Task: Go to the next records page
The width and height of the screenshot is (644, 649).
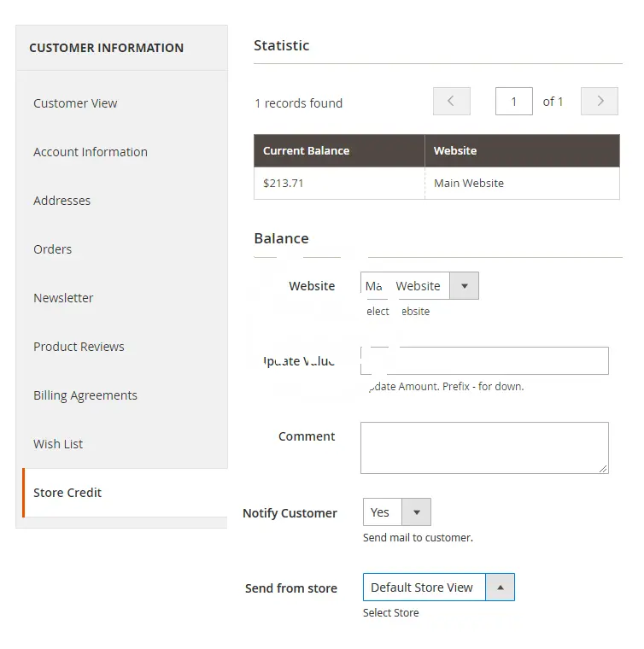Action: coord(600,102)
